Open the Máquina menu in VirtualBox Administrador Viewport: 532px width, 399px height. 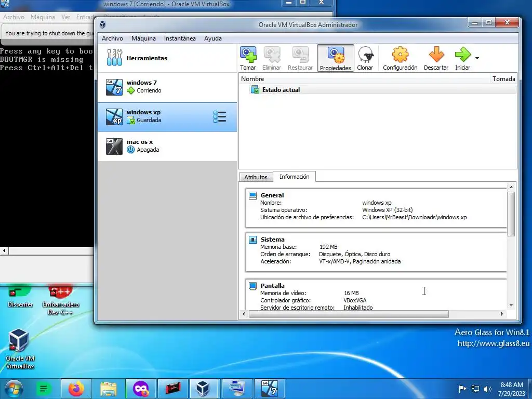(143, 38)
